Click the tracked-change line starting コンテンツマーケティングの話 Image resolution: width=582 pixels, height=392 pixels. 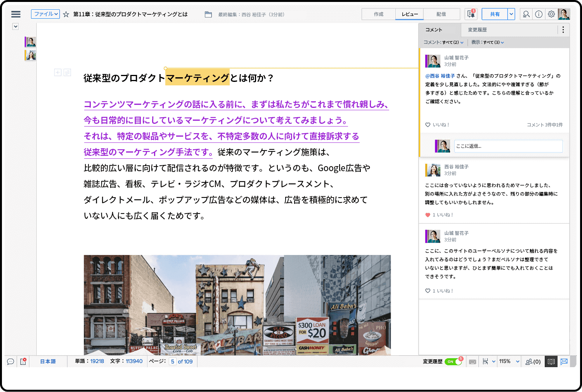(236, 105)
